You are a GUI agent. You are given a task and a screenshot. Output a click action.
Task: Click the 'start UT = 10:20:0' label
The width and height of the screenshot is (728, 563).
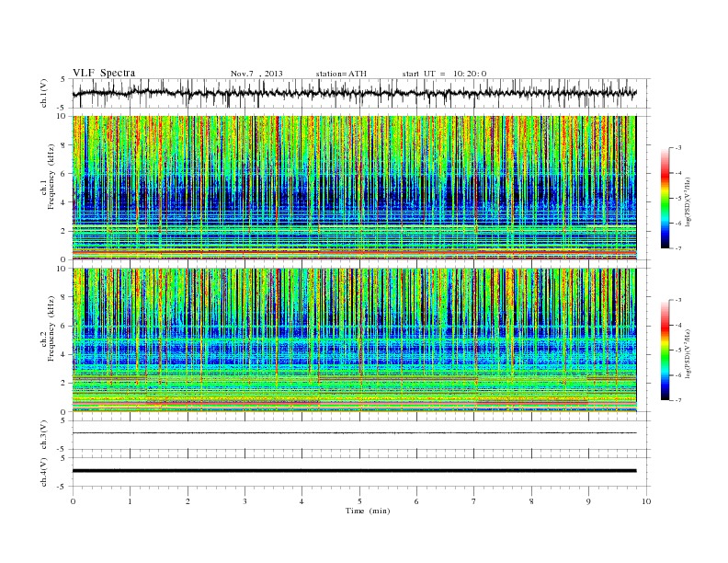[444, 74]
